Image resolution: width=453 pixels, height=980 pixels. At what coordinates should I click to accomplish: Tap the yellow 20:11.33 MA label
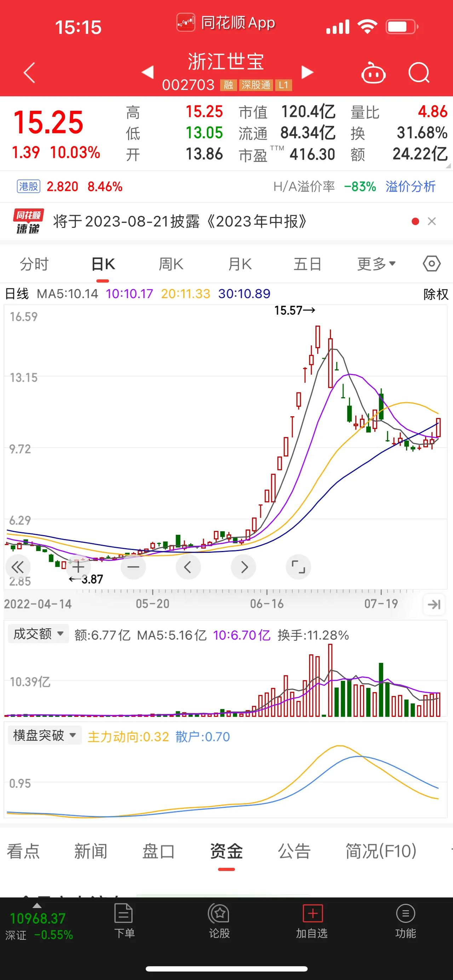[x=185, y=294]
